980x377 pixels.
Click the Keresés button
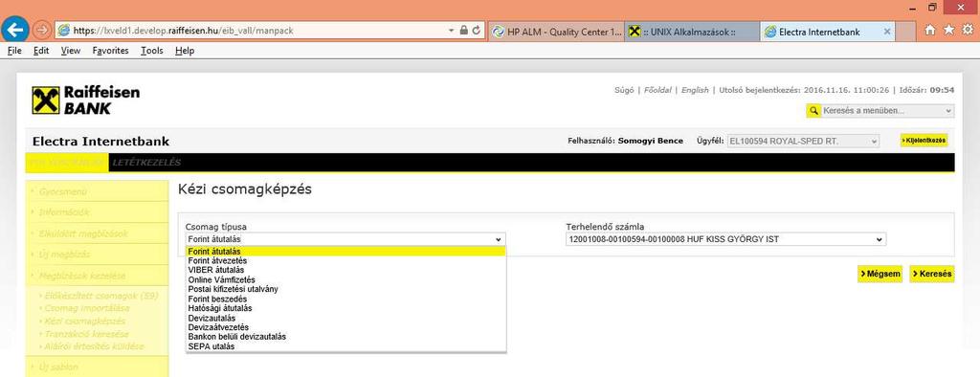(x=932, y=274)
